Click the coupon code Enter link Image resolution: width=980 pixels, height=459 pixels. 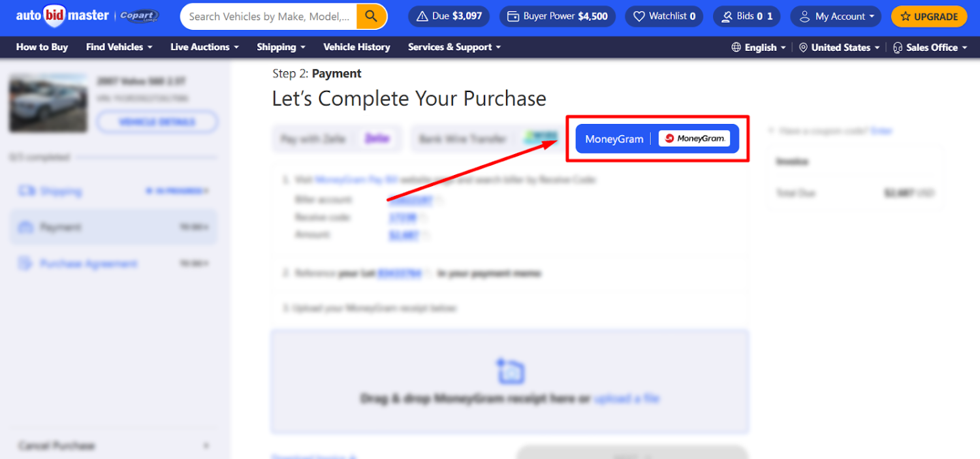[x=881, y=131]
